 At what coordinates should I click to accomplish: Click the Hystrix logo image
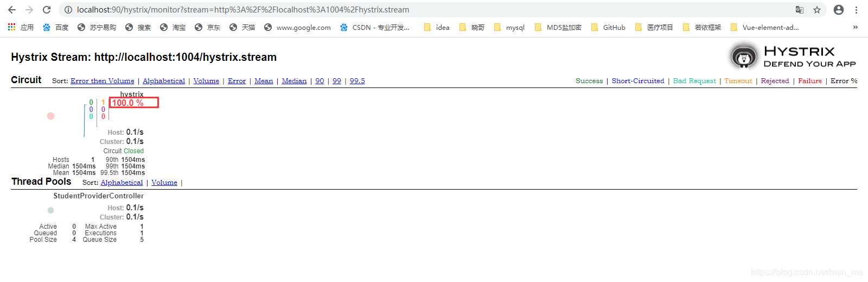point(793,57)
